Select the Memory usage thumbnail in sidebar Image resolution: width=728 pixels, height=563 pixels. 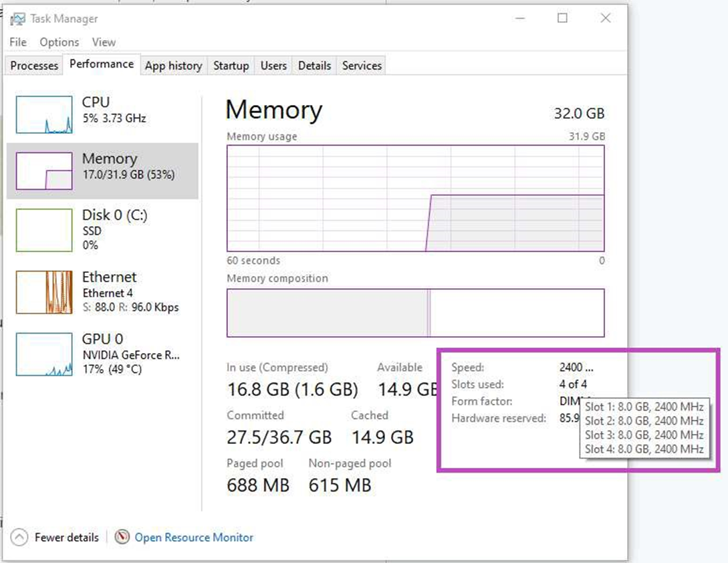point(44,171)
